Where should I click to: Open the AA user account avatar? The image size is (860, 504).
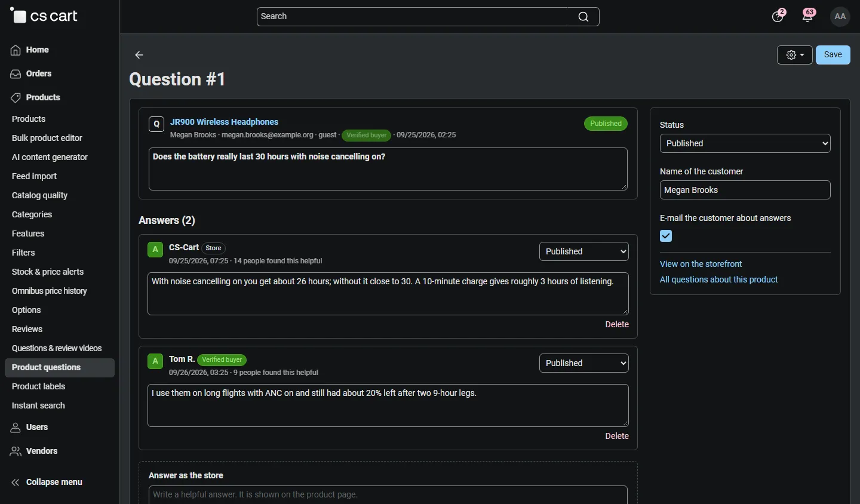pyautogui.click(x=841, y=17)
